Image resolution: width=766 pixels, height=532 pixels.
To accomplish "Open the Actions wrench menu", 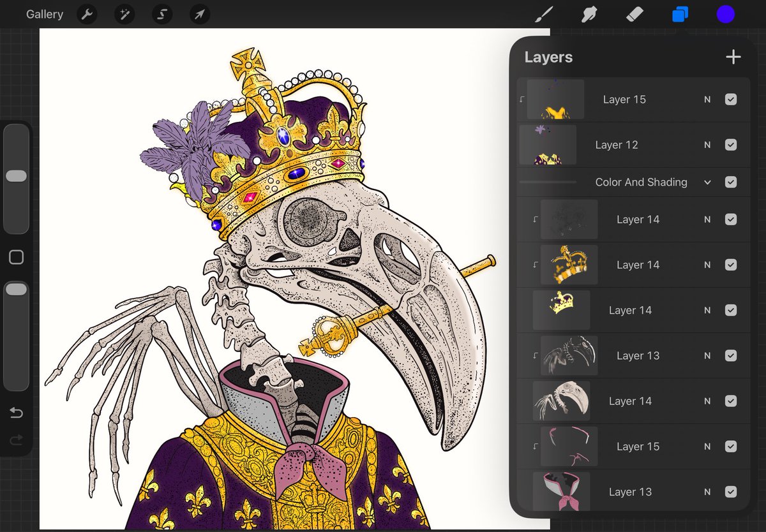I will tap(87, 14).
